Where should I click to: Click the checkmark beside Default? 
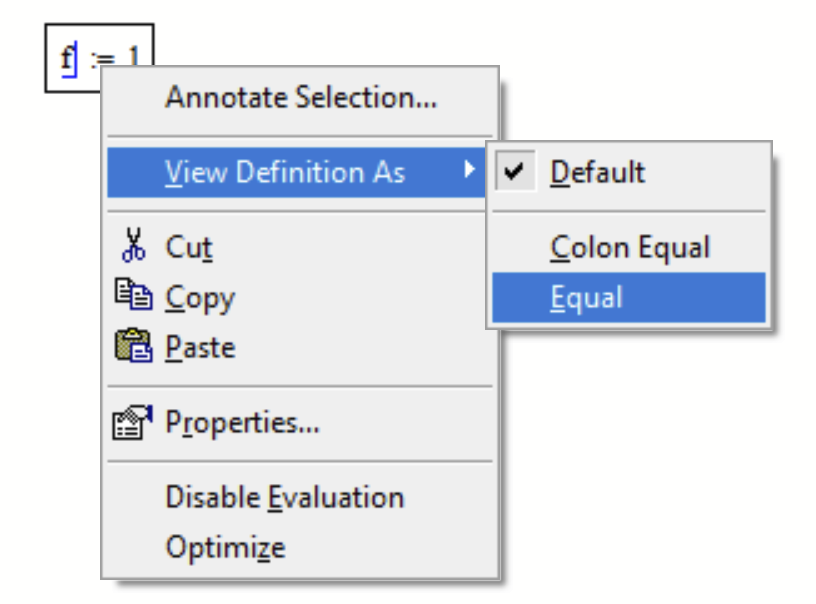point(514,172)
